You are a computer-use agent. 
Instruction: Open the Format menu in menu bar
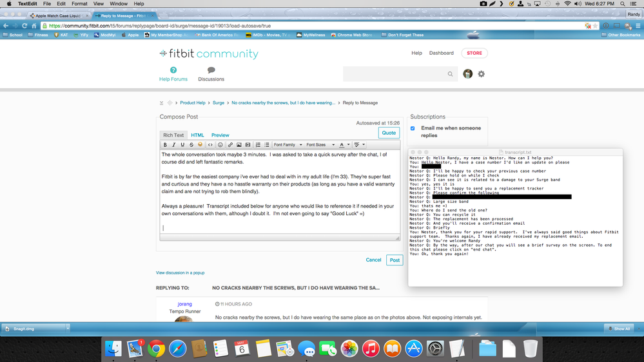coord(79,4)
